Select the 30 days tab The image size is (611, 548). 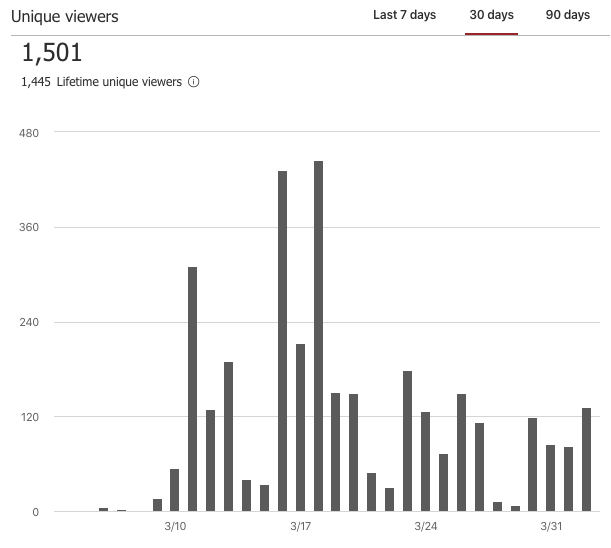click(x=491, y=15)
